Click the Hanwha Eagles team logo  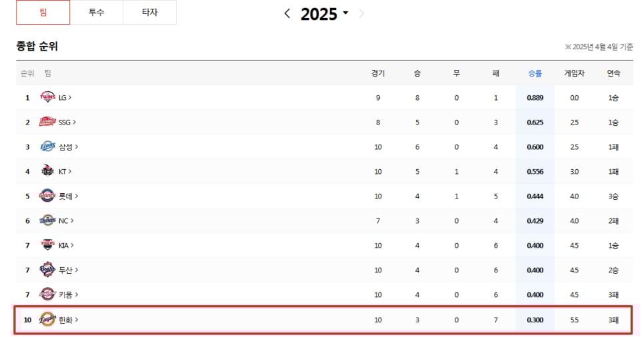(48, 320)
